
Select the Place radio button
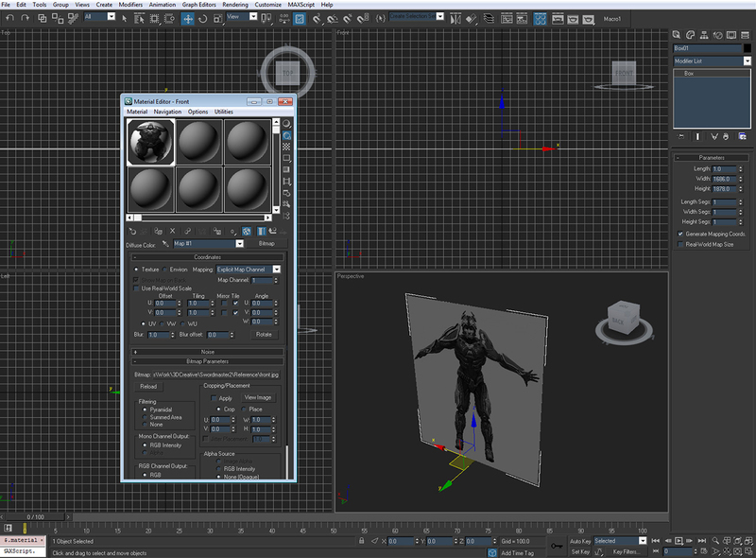coord(244,409)
